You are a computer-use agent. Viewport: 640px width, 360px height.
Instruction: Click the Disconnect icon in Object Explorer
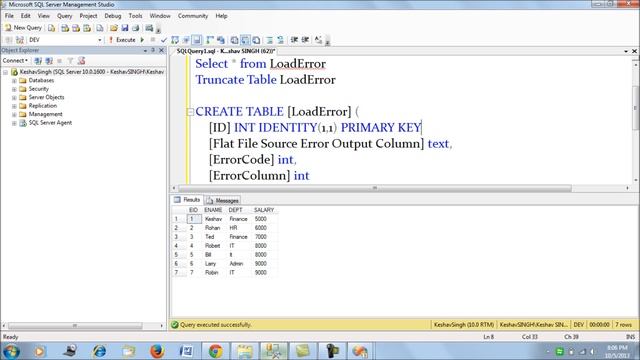pos(49,61)
